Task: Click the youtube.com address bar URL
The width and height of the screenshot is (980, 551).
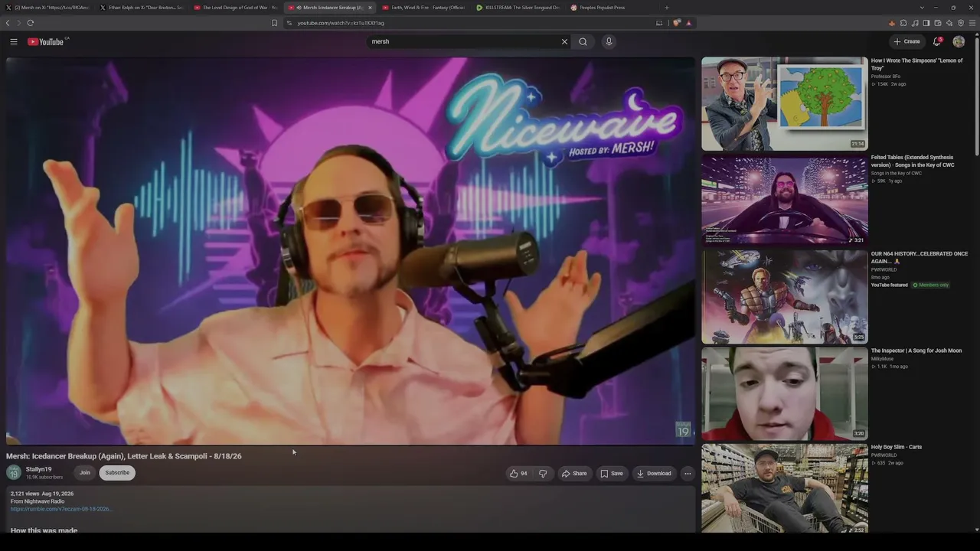Action: point(341,23)
